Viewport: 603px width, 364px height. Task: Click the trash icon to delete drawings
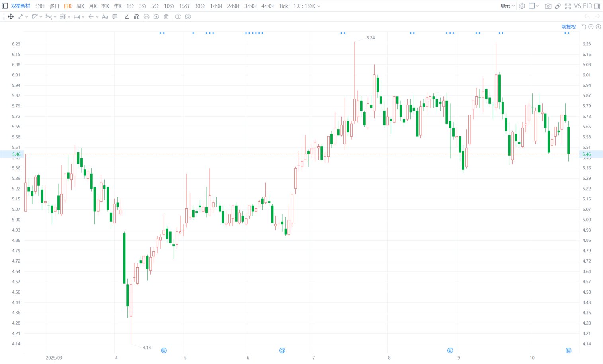tap(166, 17)
